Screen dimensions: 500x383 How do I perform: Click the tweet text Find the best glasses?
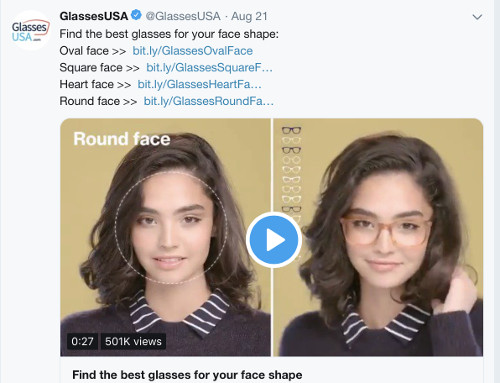coord(169,34)
